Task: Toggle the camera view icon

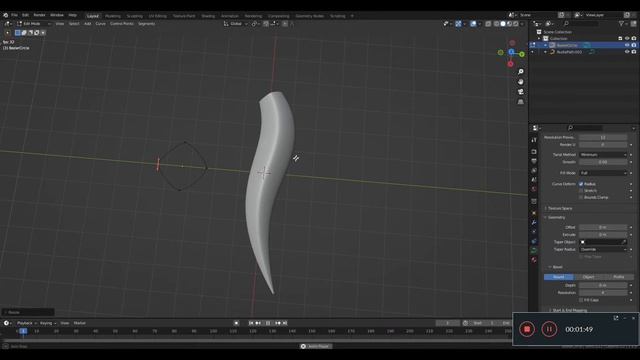Action: point(520,92)
